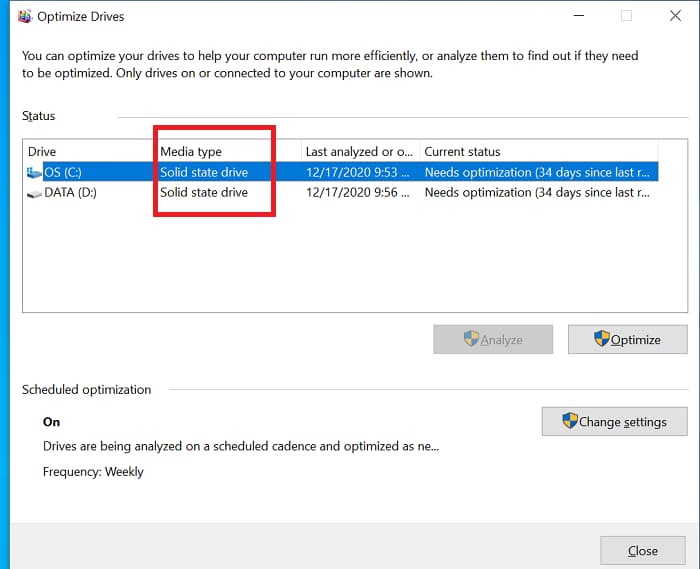Screen dimensions: 700x569
Task: Click Solid state drive cell for OS (C:)
Action: 204,172
